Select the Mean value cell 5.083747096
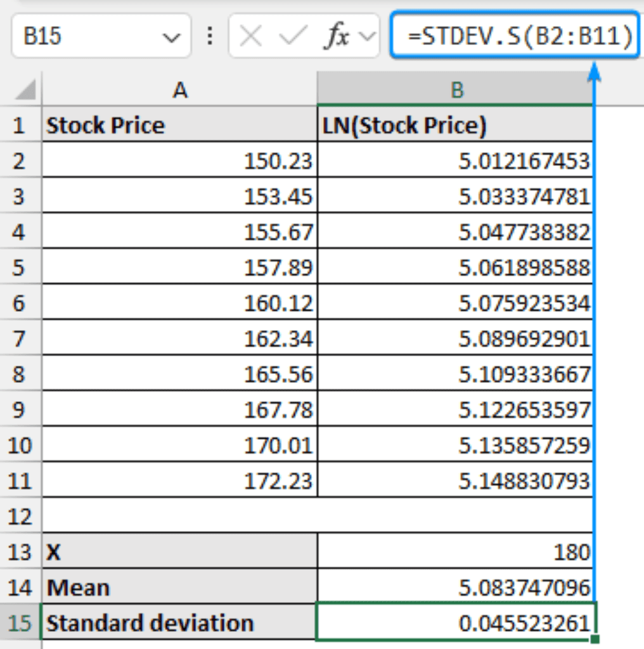644x649 pixels. 455,588
